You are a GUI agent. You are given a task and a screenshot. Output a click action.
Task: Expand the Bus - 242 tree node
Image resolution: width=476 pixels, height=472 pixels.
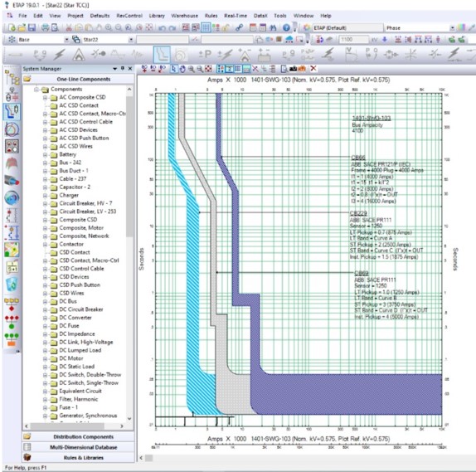(45, 163)
